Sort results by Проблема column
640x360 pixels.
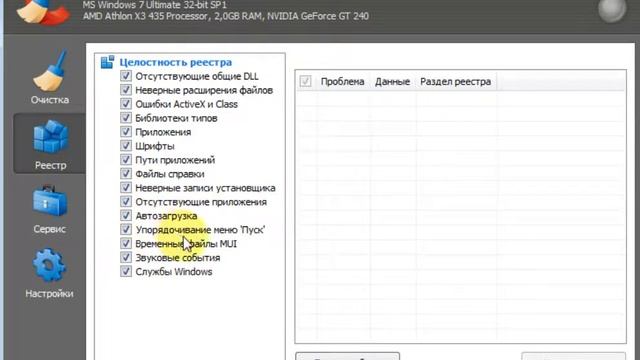(342, 82)
